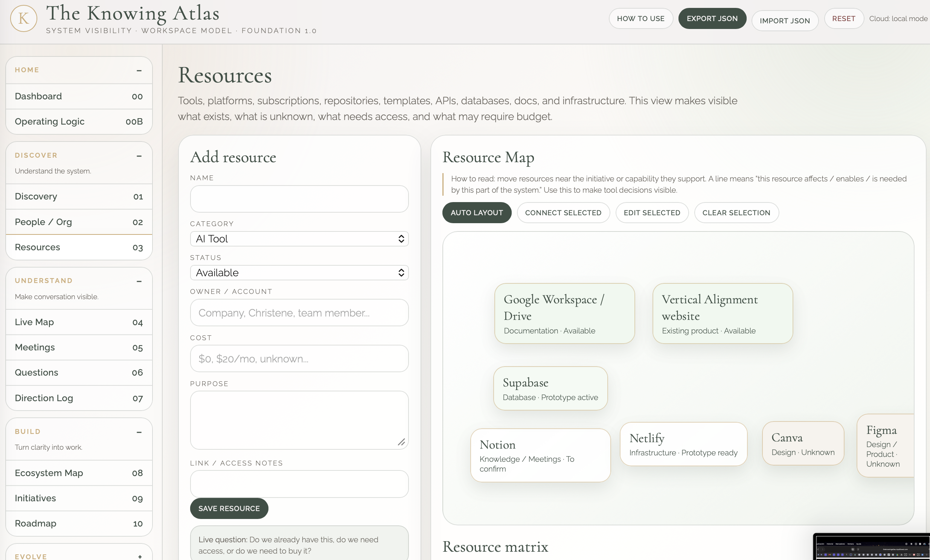Expand the EVOLVE sidebar section
This screenshot has height=560, width=930.
click(x=140, y=557)
